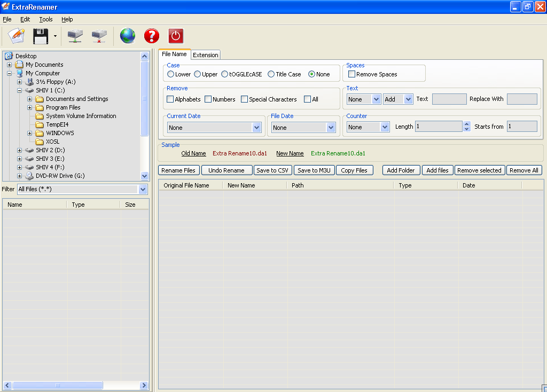The width and height of the screenshot is (547, 392).
Task: Select the tOGGLEcASE radio button
Action: 225,74
